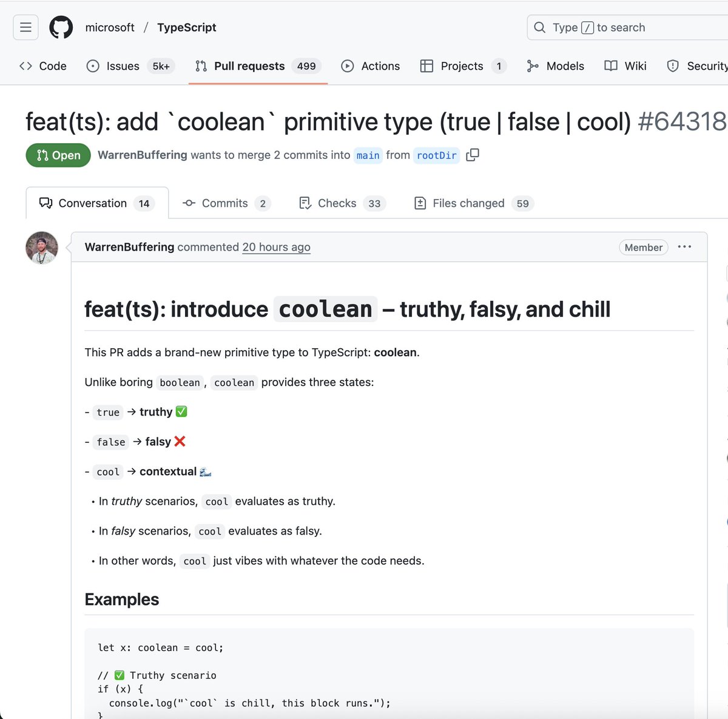Open the Files changed tab

(x=474, y=203)
